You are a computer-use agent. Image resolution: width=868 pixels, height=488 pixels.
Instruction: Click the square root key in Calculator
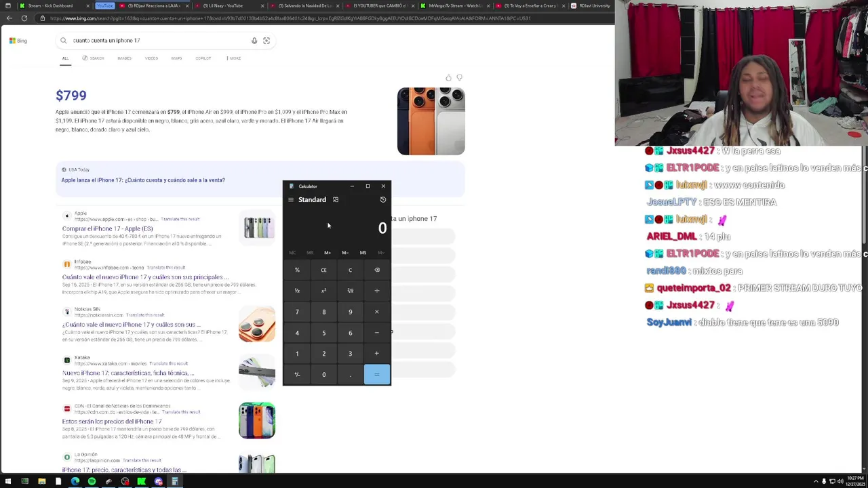pyautogui.click(x=351, y=291)
